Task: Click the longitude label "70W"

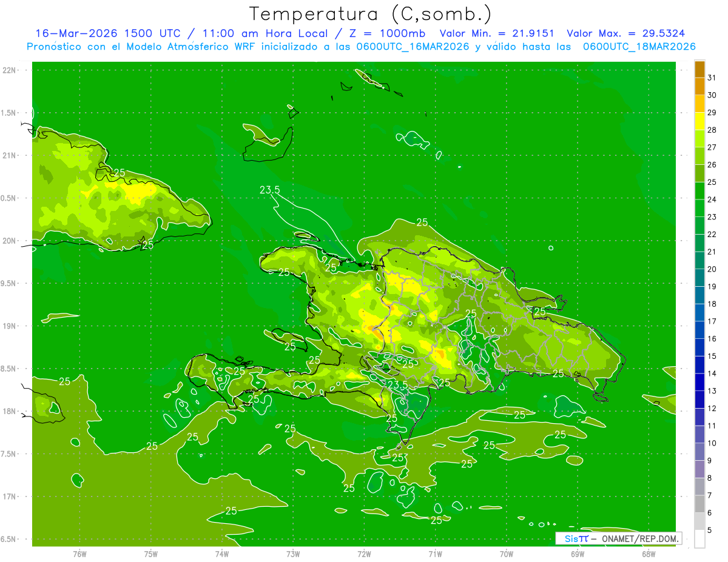Action: (x=507, y=554)
